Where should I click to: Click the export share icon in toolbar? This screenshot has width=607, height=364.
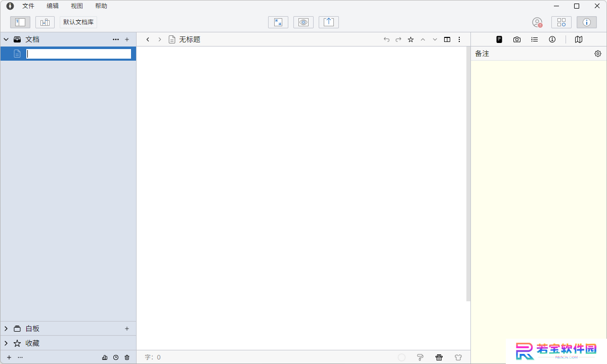329,22
